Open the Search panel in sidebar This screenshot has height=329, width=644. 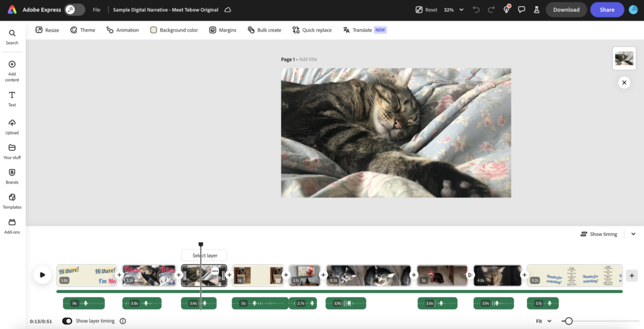pyautogui.click(x=12, y=36)
